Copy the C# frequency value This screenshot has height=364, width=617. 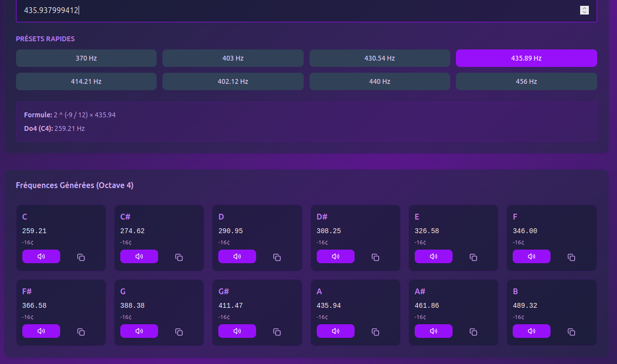coord(179,257)
